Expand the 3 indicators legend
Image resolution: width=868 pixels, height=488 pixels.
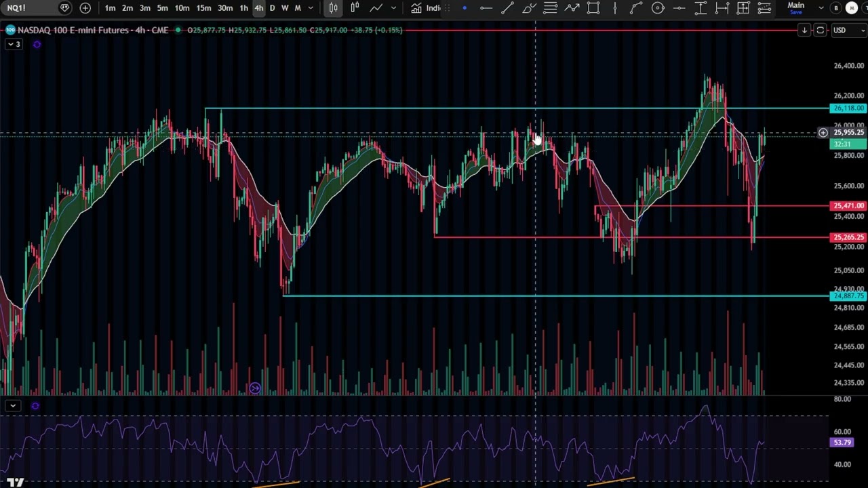click(x=14, y=45)
